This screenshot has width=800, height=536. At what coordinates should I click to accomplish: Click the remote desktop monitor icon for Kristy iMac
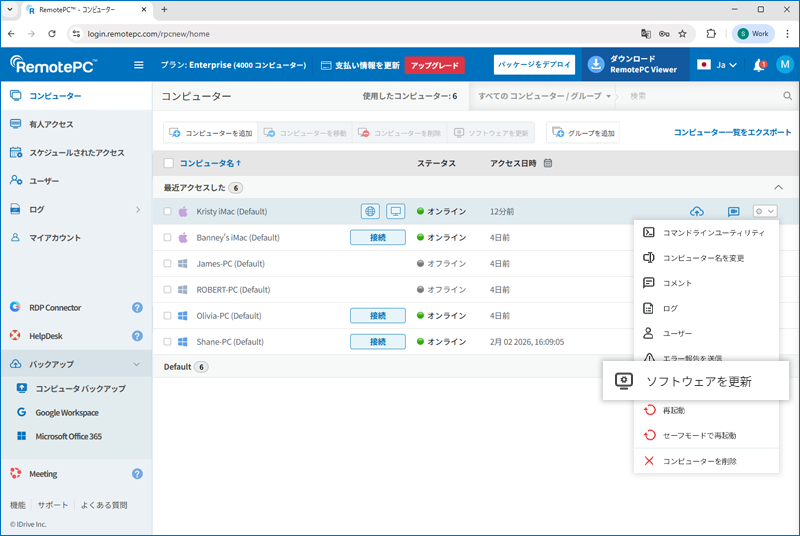[396, 212]
